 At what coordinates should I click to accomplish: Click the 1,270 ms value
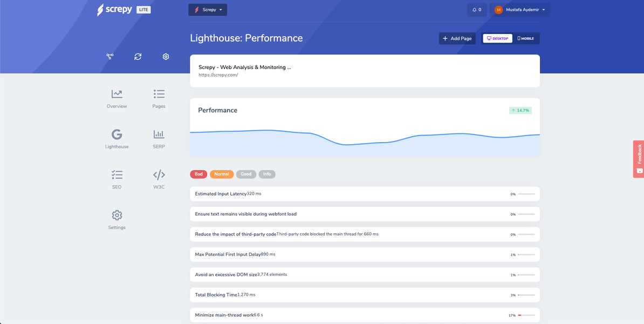tap(246, 294)
